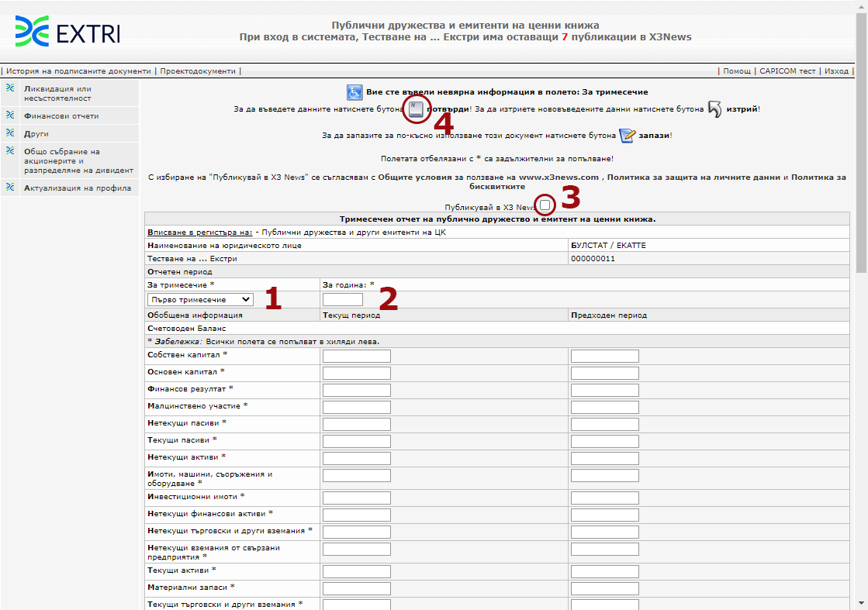The width and height of the screenshot is (868, 610).
Task: Click the EXTRI logo
Action: (x=67, y=31)
